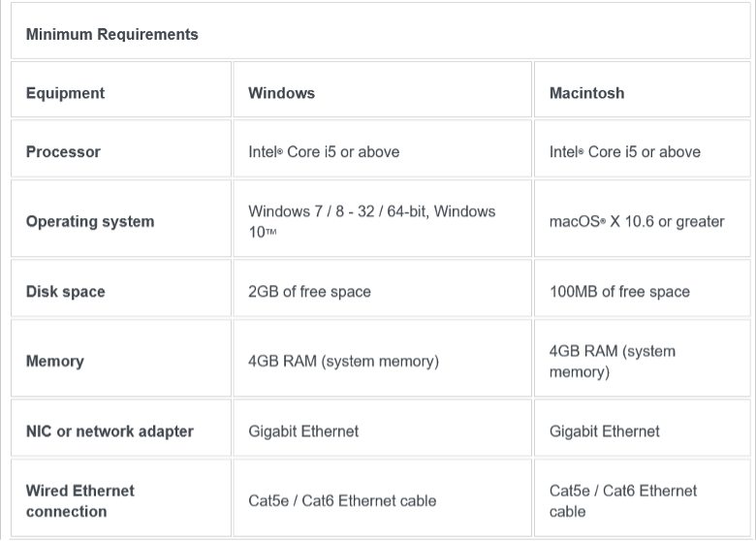Click the Windows "Gigabit Ethernet" cell
The height and width of the screenshot is (541, 756).
pos(303,430)
